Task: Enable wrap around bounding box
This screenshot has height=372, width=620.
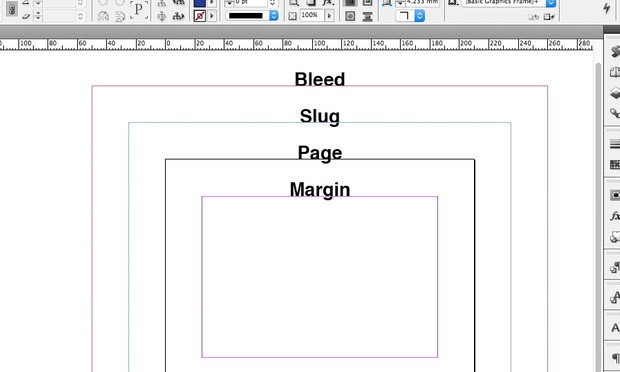Action: pyautogui.click(x=367, y=3)
